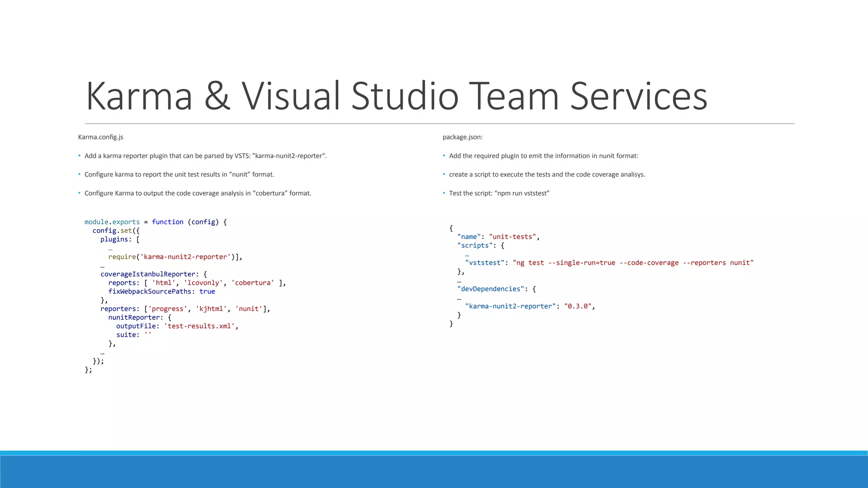Screen dimensions: 868x488
Task: Click the bullet mentioning 'cobertura' format
Action: click(x=198, y=193)
